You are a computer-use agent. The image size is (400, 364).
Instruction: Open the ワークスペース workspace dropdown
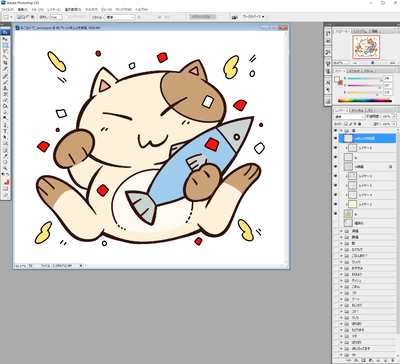(x=253, y=17)
